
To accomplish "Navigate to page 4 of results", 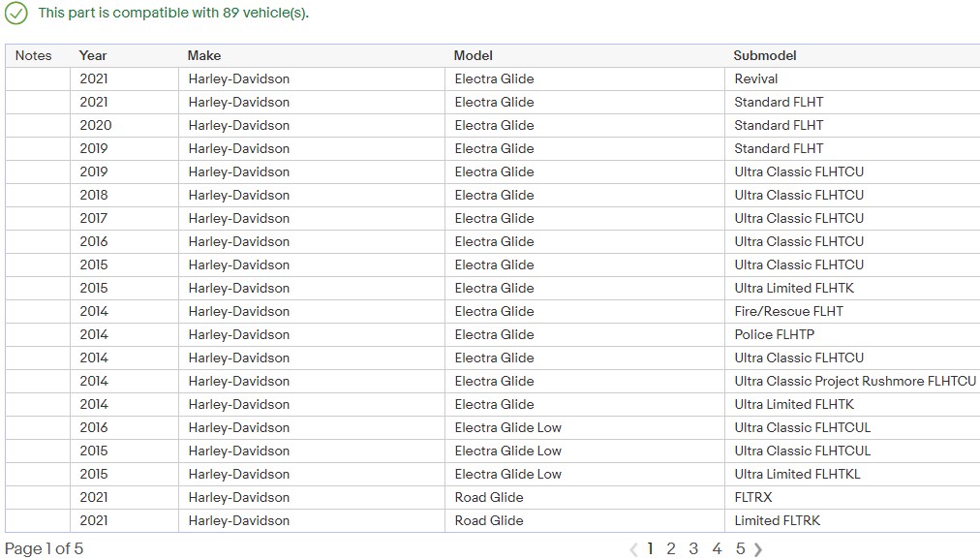I will point(717,549).
